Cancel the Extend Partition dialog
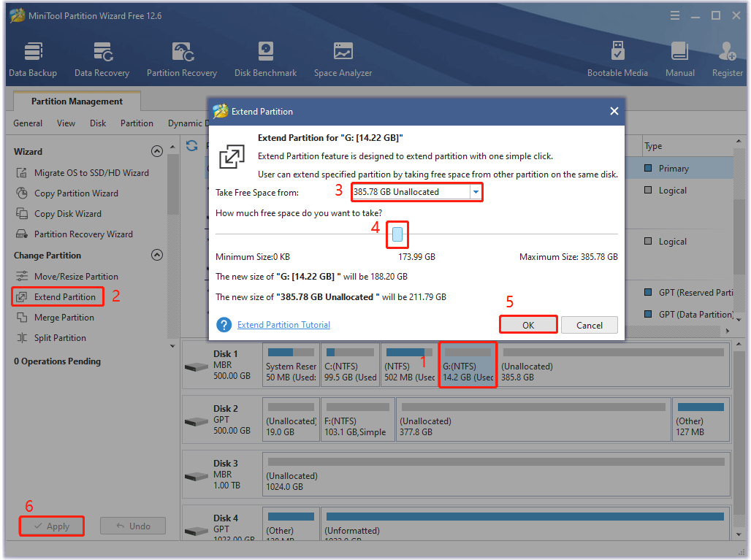The height and width of the screenshot is (560, 751). [x=589, y=325]
